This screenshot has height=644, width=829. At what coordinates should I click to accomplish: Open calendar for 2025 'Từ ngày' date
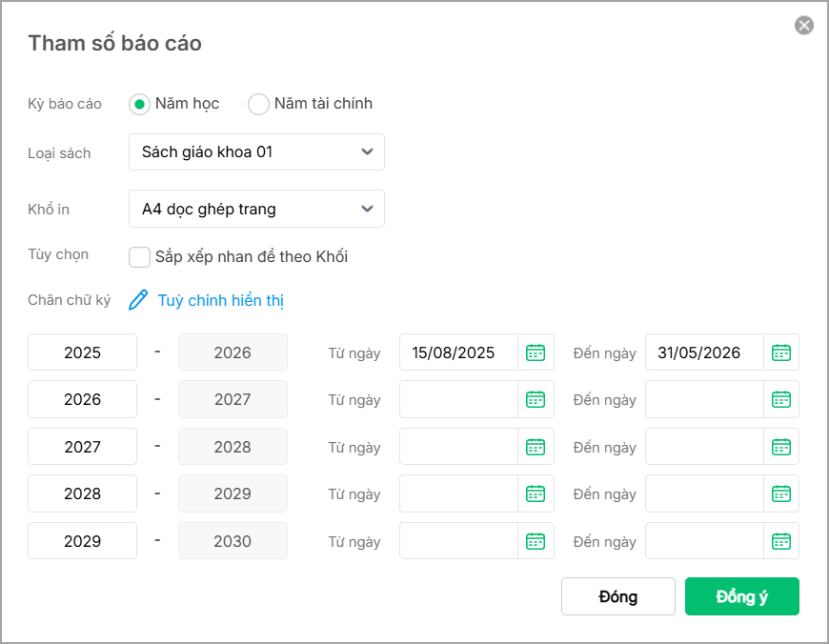tap(536, 352)
